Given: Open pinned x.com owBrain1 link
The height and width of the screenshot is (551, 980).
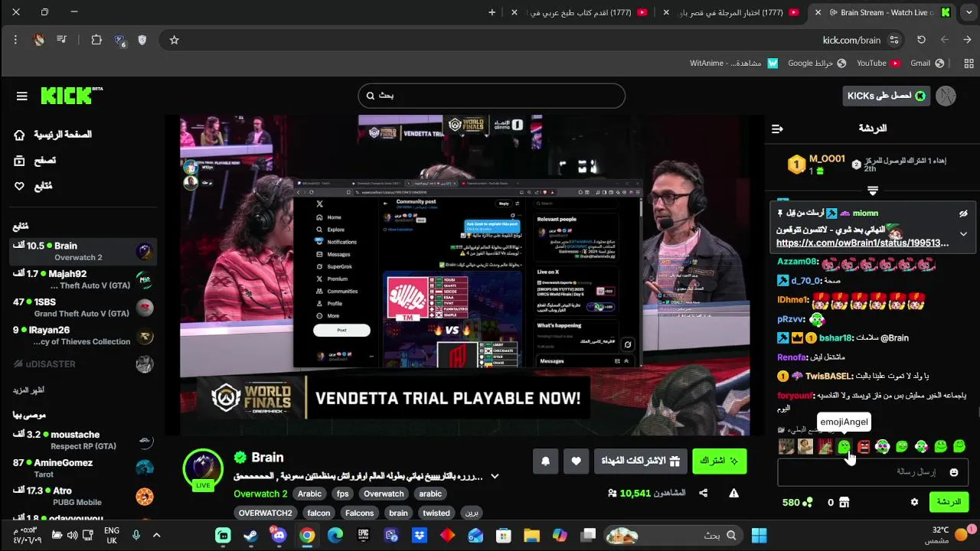Looking at the screenshot, I should click(862, 243).
